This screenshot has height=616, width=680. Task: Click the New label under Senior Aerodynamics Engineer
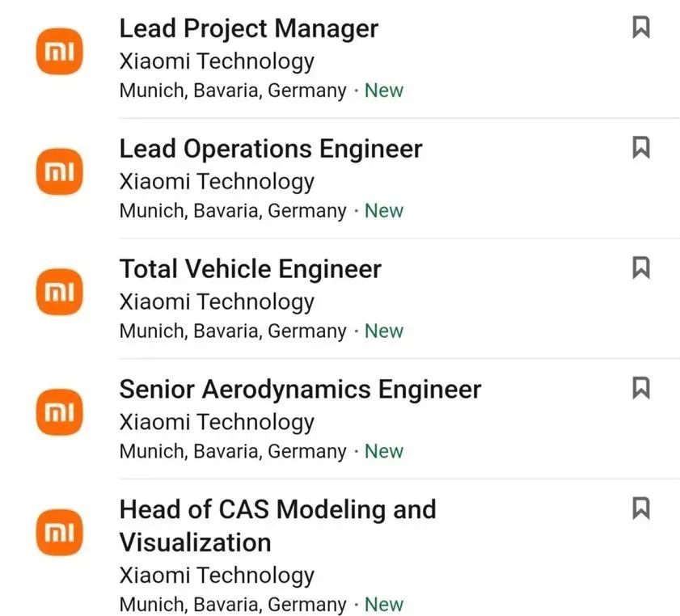[384, 451]
